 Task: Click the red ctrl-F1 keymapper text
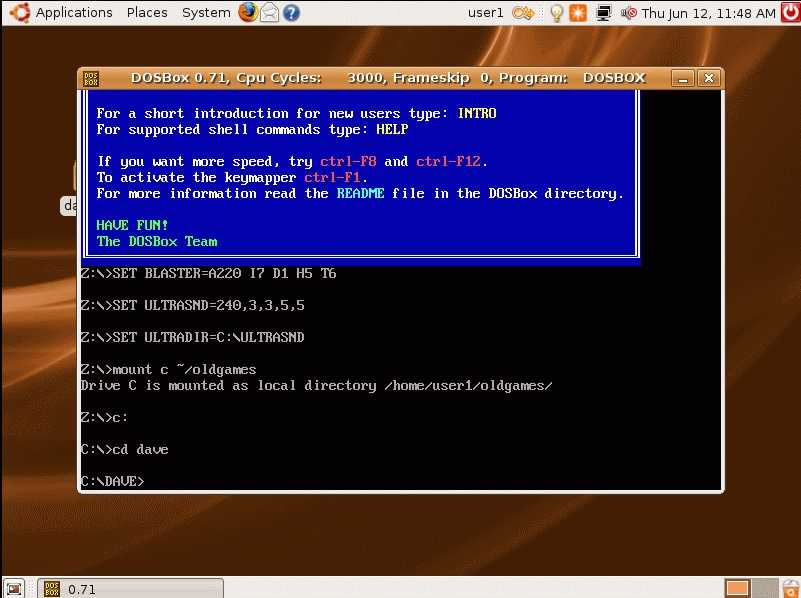pyautogui.click(x=333, y=177)
